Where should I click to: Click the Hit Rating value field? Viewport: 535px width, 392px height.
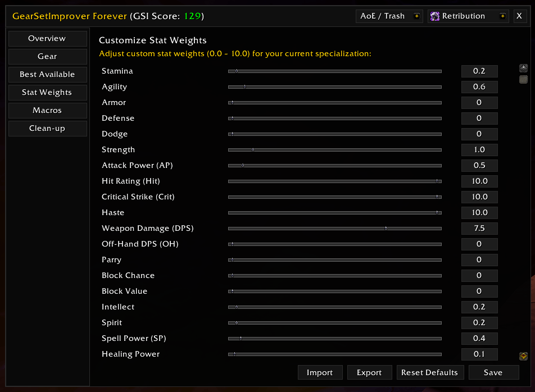click(x=479, y=181)
